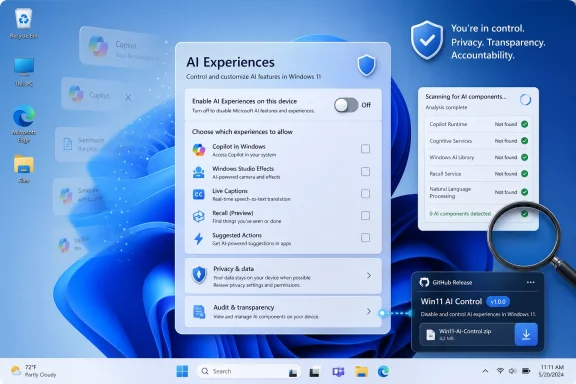This screenshot has height=384, width=576.
Task: Click the v1.0.0 version badge
Action: point(498,302)
